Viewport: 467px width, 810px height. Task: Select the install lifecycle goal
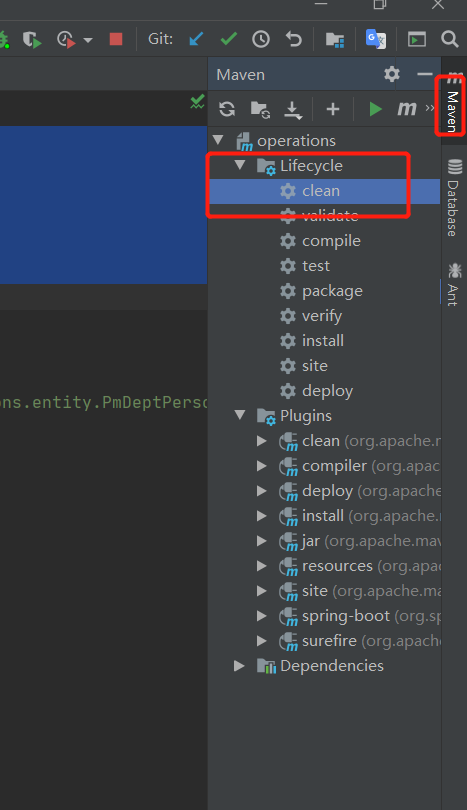[324, 340]
